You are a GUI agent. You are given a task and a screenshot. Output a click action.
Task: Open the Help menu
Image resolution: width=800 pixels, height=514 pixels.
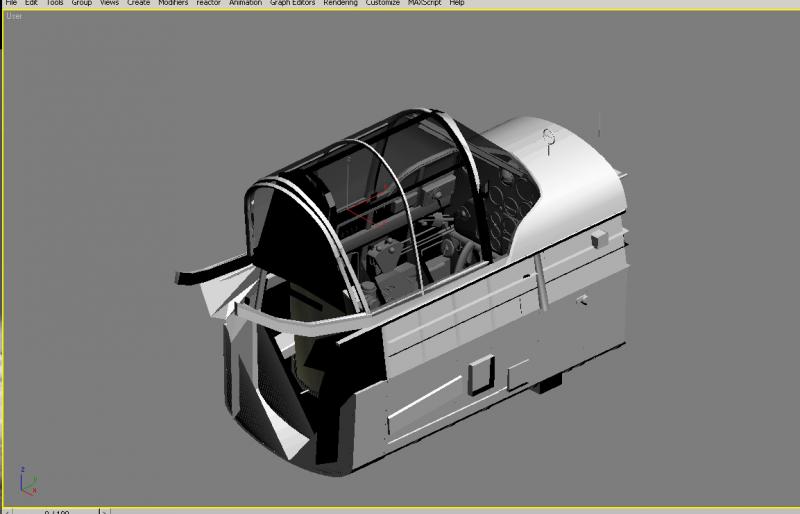coord(457,3)
